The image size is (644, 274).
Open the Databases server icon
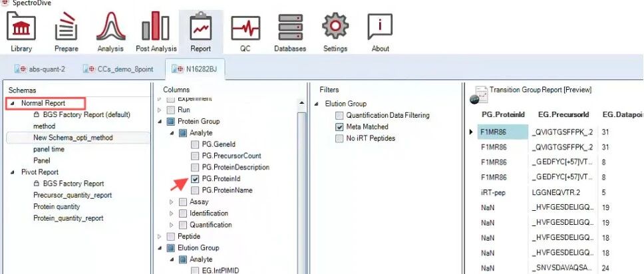point(290,27)
